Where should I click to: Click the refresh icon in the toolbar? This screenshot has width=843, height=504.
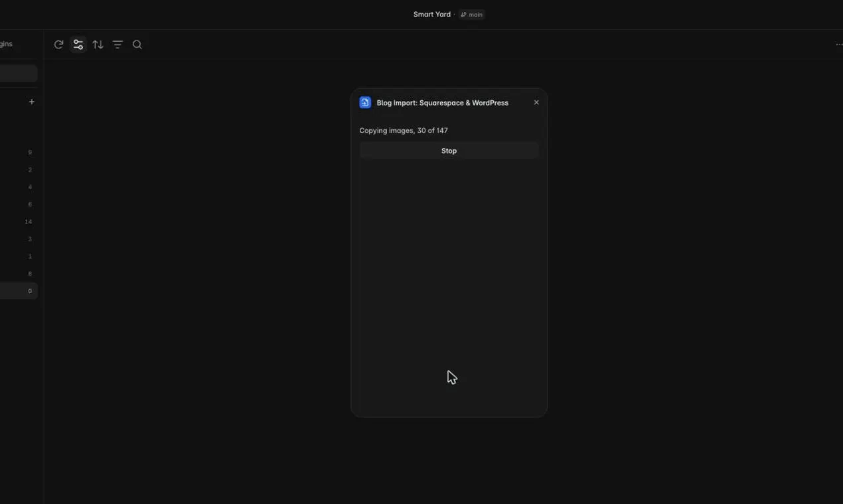tap(58, 44)
